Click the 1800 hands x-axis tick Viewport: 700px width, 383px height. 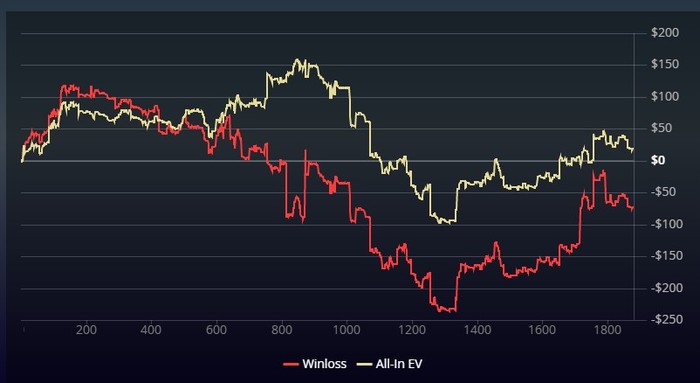pyautogui.click(x=608, y=330)
